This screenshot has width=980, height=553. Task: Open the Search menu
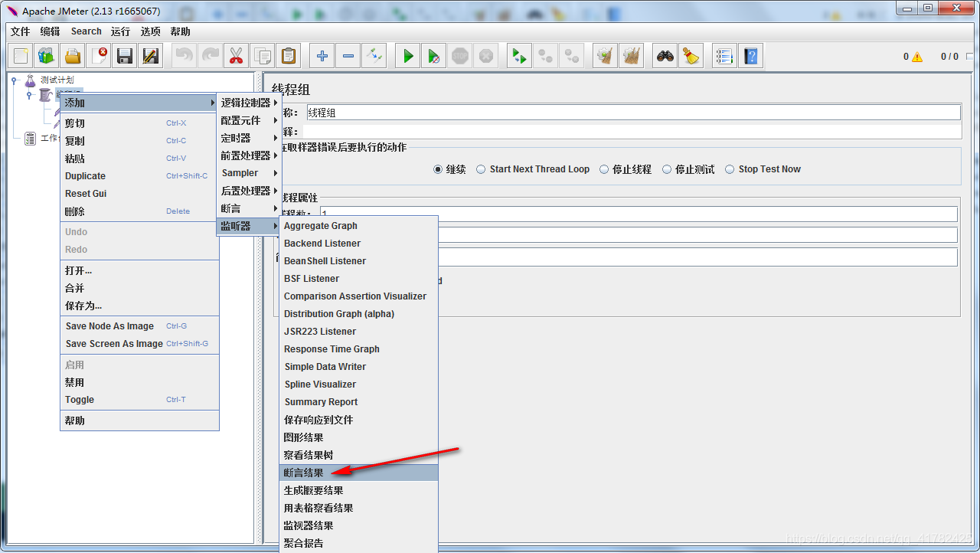[x=87, y=31]
